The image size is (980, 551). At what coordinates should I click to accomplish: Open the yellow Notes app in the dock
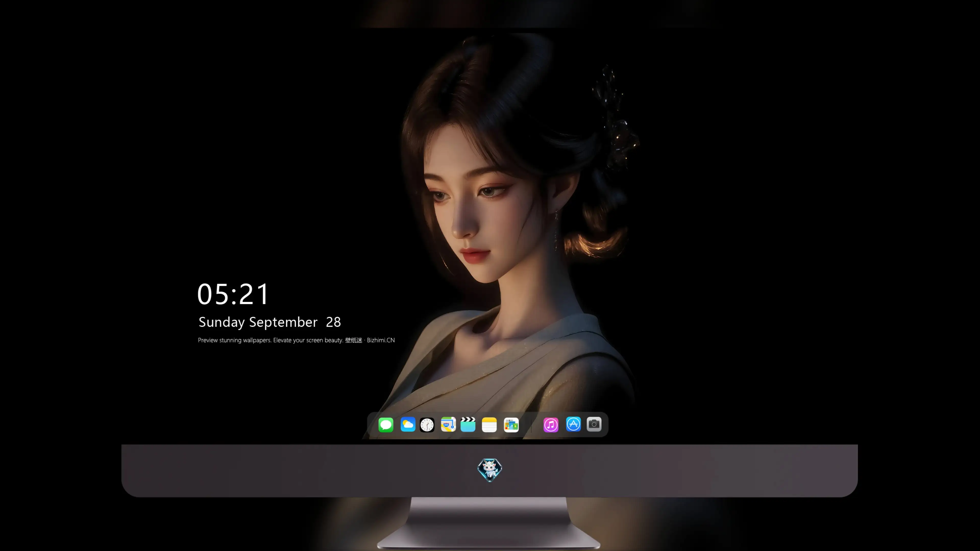pos(489,424)
